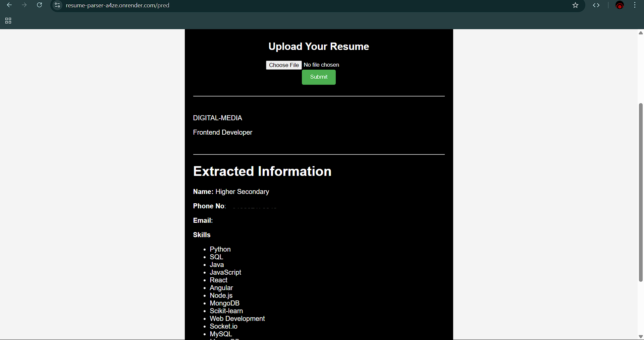Click the browser back arrow
Screen dimensions: 644x340
pos(9,5)
